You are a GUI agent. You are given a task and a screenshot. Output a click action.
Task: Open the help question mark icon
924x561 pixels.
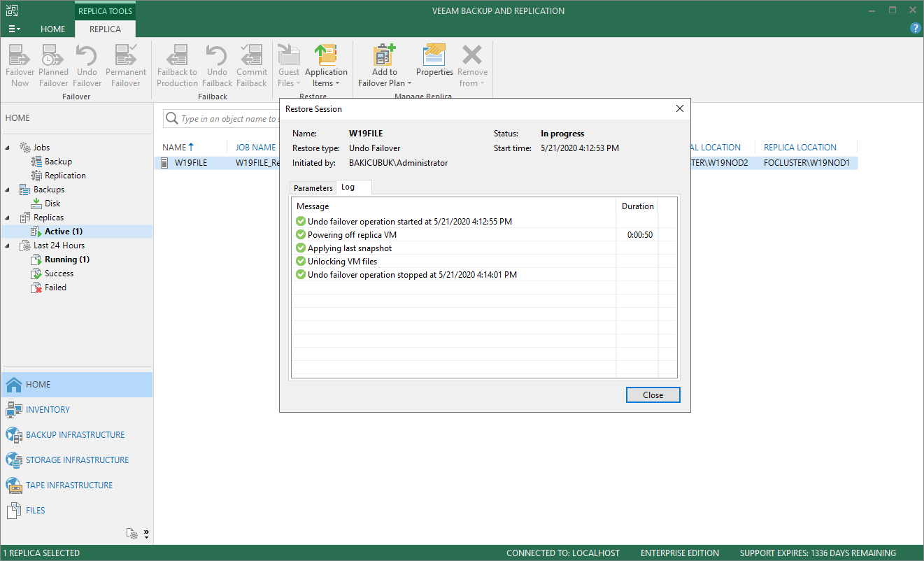click(915, 28)
